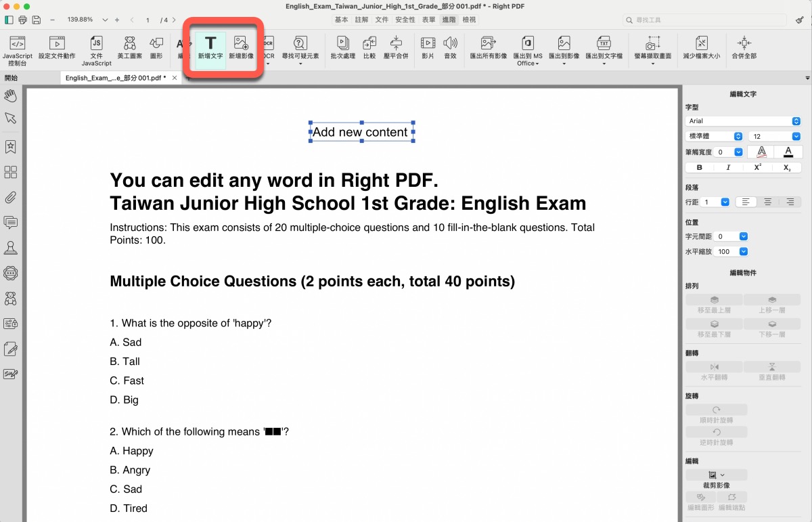The width and height of the screenshot is (812, 522).
Task: Open the stamp panel in left sidebar
Action: (x=10, y=248)
